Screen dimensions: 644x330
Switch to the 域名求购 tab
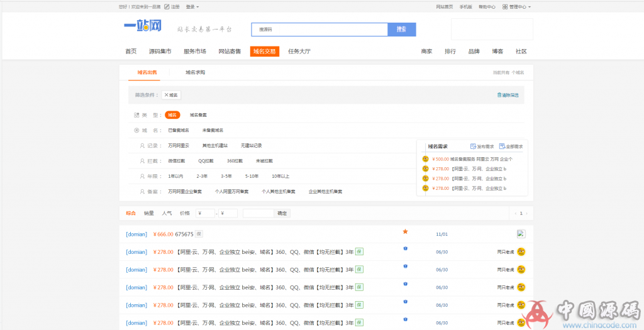pyautogui.click(x=195, y=72)
